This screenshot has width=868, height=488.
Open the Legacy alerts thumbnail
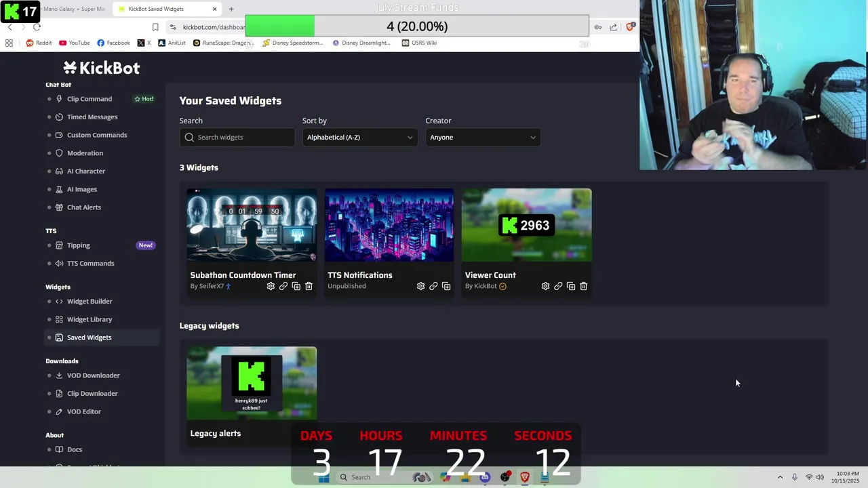252,384
